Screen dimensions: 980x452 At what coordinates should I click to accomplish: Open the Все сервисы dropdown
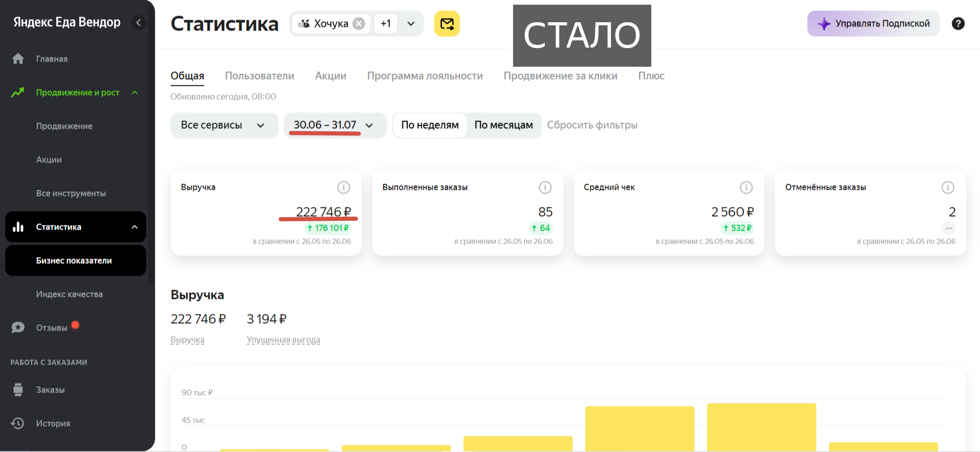pyautogui.click(x=224, y=125)
